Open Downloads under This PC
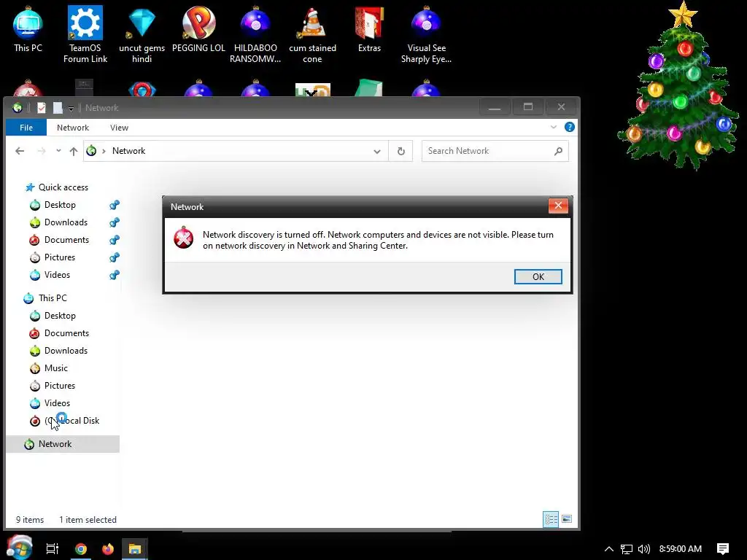Viewport: 747px width, 560px height. coord(66,351)
